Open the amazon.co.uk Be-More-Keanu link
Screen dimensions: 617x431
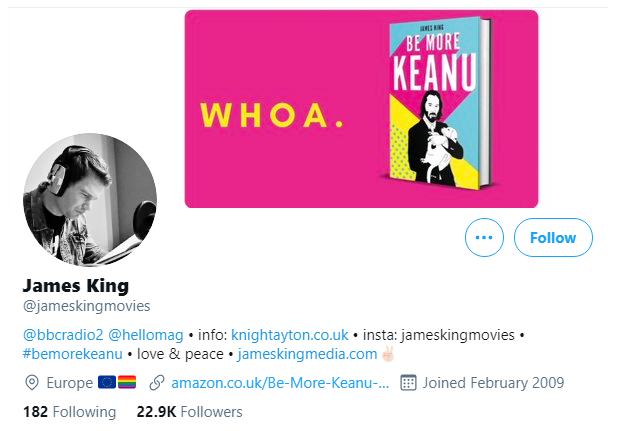pos(280,382)
